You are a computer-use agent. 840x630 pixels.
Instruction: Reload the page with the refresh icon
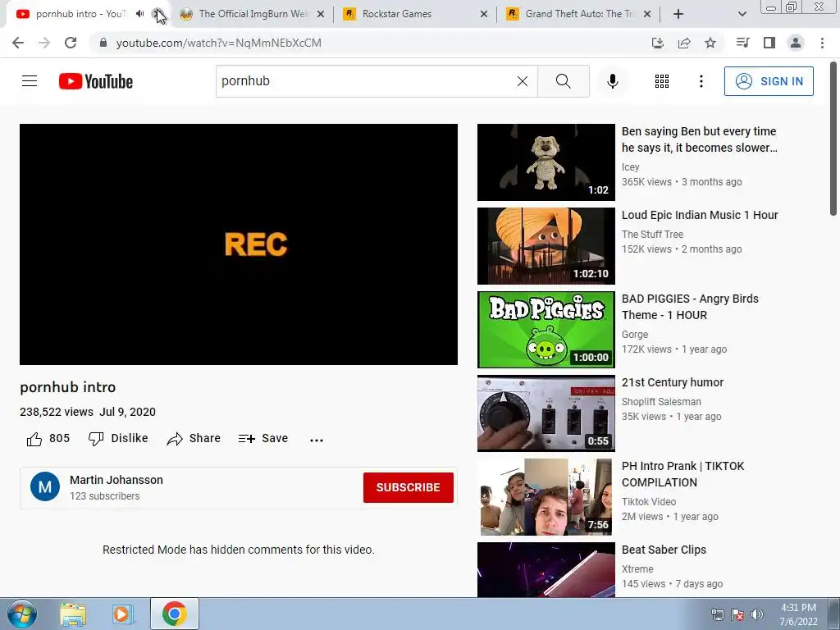click(x=71, y=43)
